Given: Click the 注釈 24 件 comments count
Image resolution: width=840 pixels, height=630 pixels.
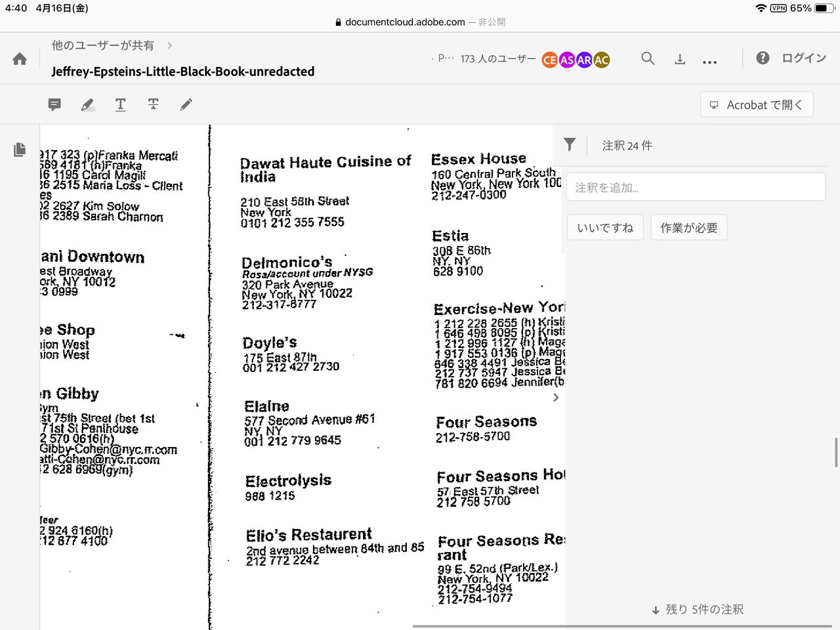Looking at the screenshot, I should [x=627, y=146].
